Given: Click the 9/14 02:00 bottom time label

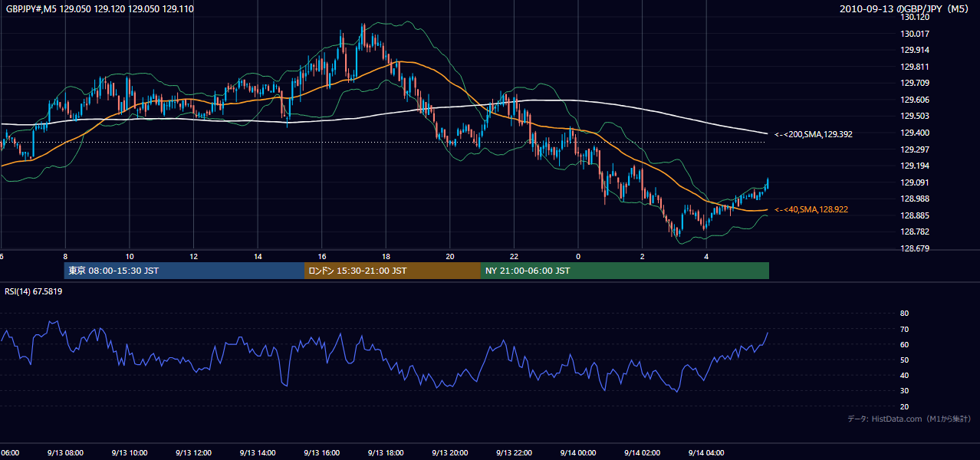Looking at the screenshot, I should [x=642, y=453].
